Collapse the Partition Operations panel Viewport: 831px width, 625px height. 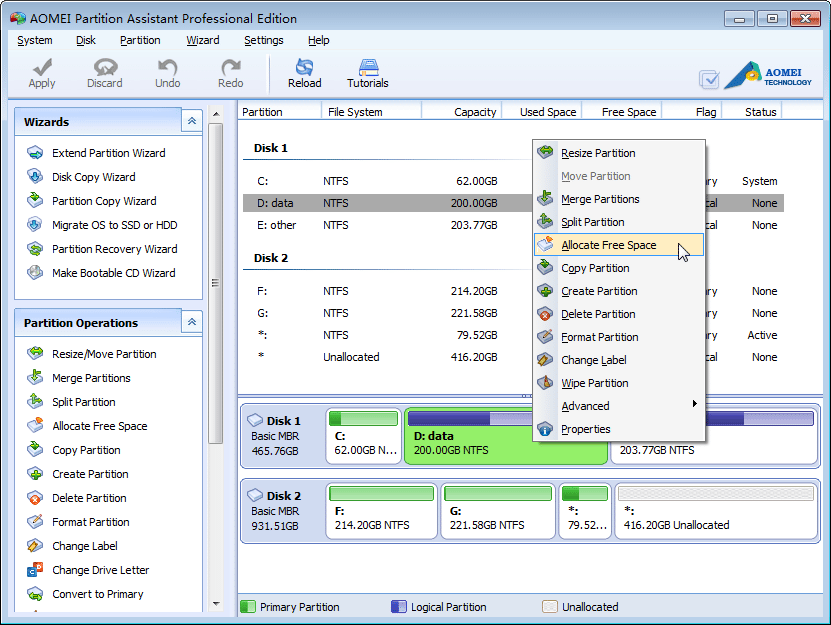click(x=192, y=322)
